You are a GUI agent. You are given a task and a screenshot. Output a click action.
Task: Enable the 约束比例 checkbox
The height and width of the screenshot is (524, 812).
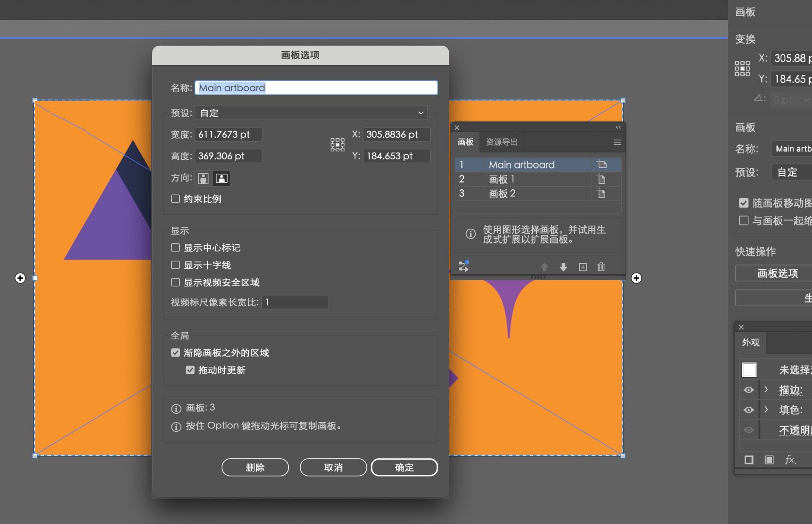pos(175,199)
